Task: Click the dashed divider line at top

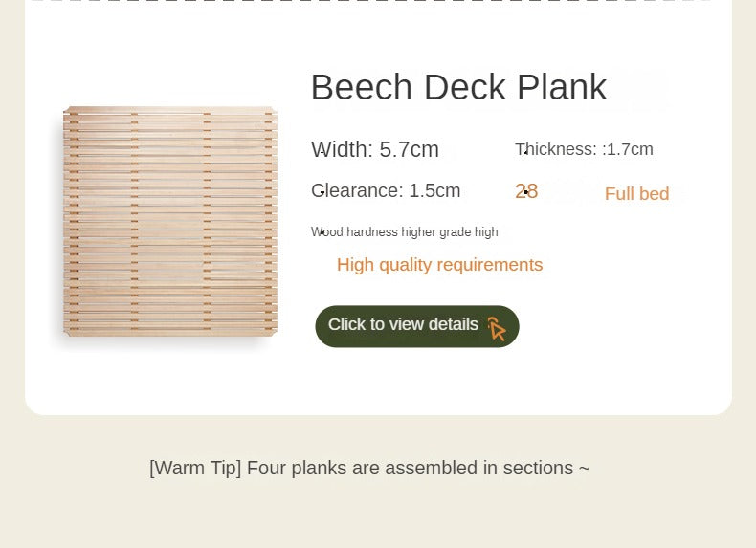Action: 371,1
